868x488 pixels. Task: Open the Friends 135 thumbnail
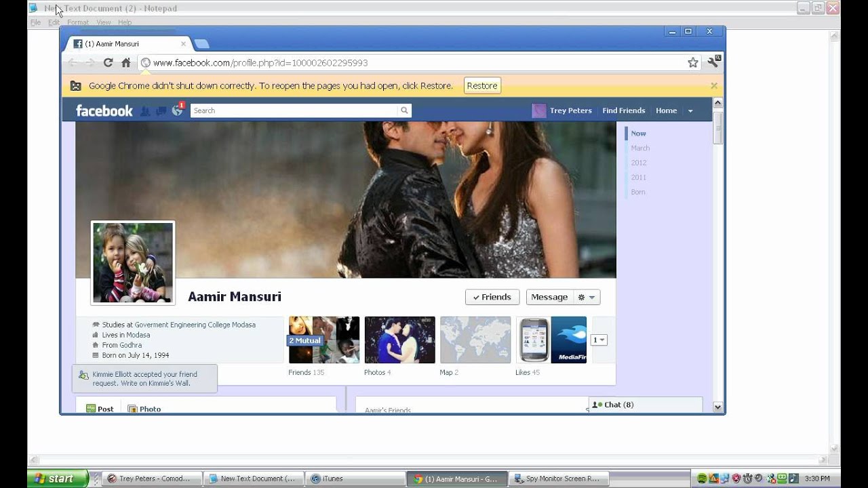click(323, 340)
